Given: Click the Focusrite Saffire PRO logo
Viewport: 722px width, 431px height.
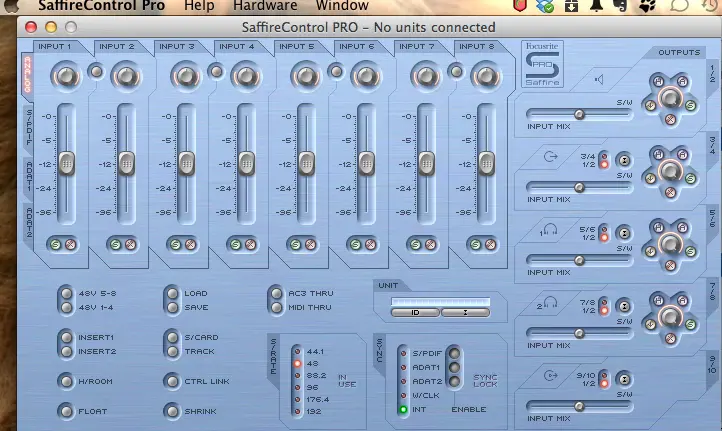Looking at the screenshot, I should coord(542,64).
